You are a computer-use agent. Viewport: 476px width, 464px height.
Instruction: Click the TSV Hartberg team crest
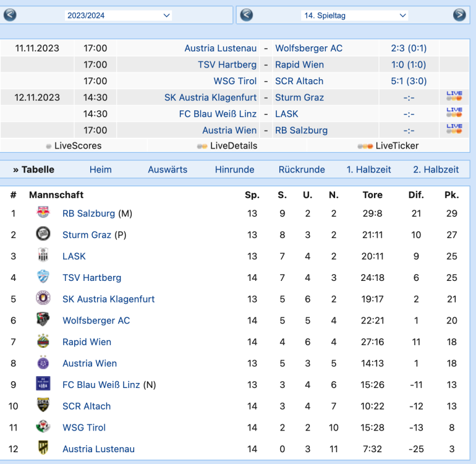pyautogui.click(x=43, y=277)
